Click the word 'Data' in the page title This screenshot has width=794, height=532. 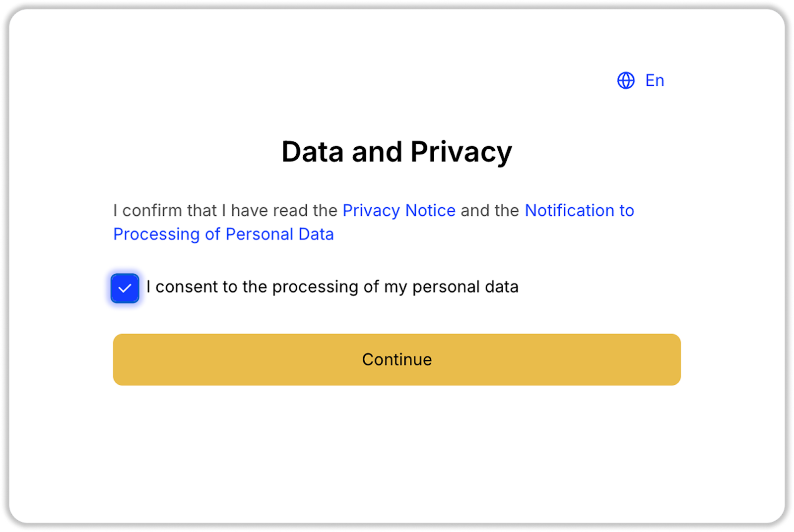[312, 152]
